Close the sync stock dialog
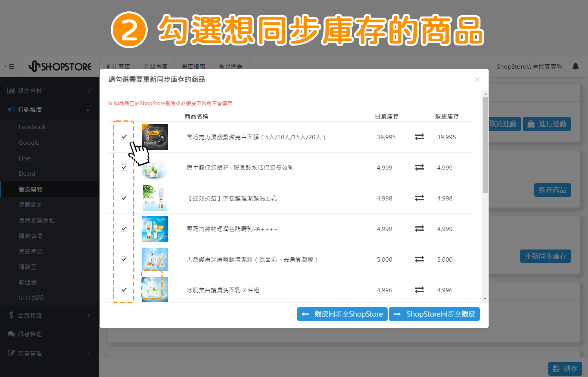This screenshot has height=377, width=588. tap(477, 80)
